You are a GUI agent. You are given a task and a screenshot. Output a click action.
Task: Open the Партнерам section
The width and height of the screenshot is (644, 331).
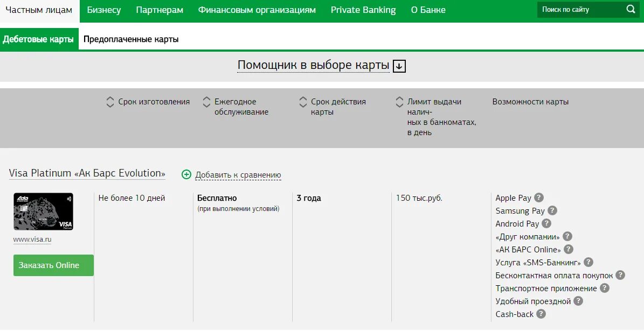coord(160,10)
